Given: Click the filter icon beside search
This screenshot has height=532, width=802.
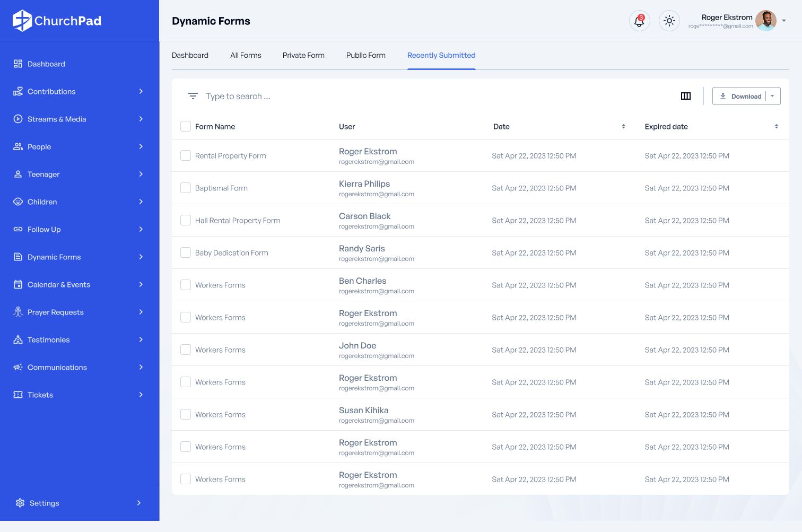Looking at the screenshot, I should [x=193, y=96].
